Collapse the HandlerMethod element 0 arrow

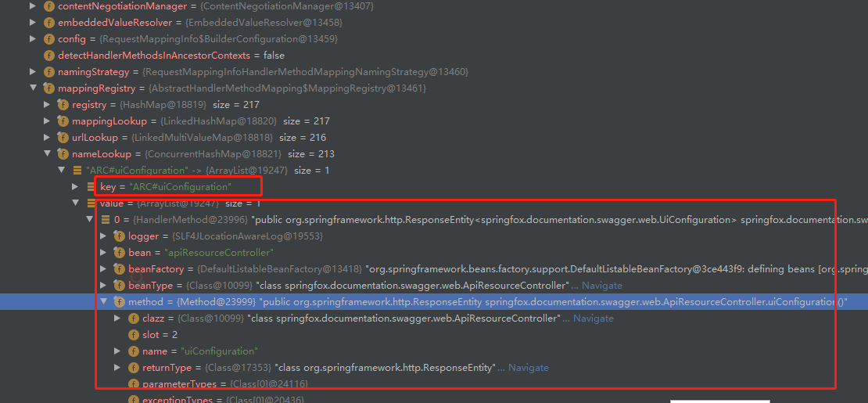point(89,220)
